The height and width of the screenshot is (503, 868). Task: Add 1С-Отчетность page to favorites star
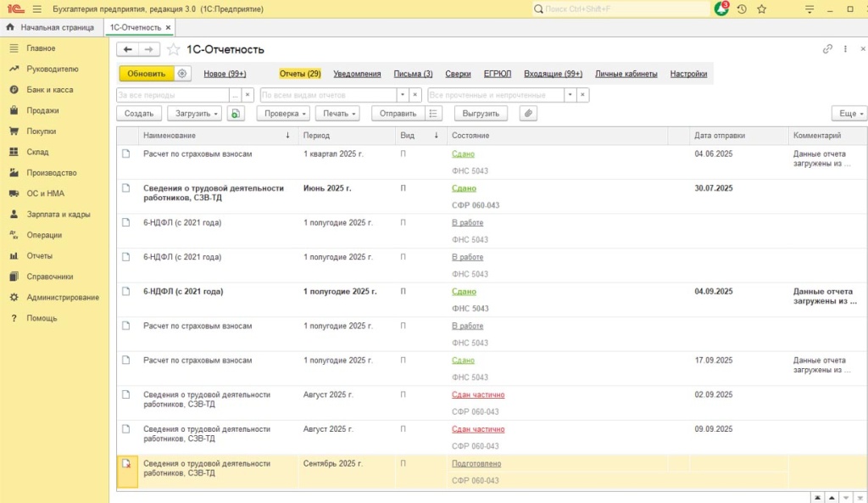click(174, 49)
